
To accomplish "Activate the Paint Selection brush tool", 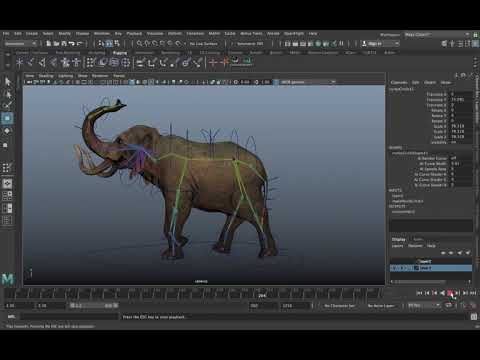I will pos(7,105).
